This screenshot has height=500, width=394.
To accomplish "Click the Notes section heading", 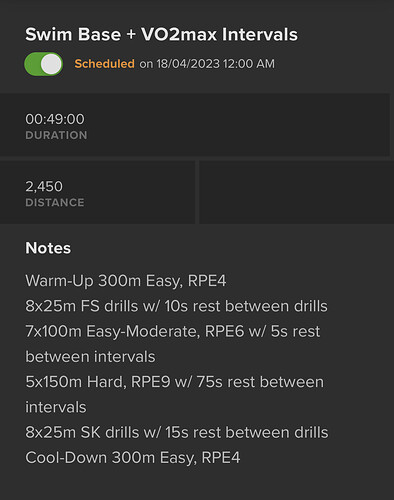I will coord(48,248).
